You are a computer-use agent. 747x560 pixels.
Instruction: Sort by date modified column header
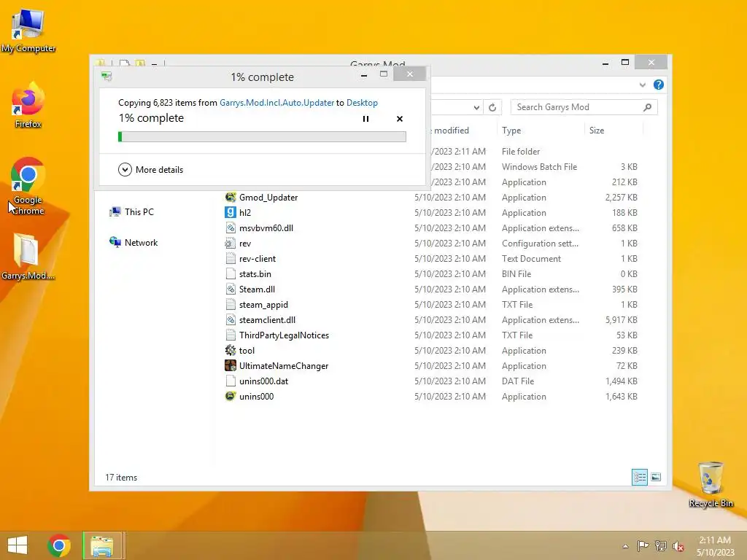(x=451, y=131)
